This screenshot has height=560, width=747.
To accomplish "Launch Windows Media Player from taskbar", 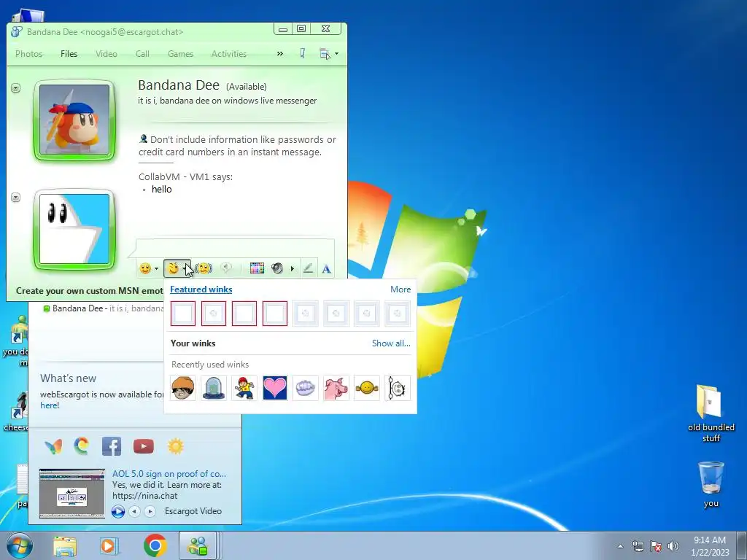I will point(109,546).
